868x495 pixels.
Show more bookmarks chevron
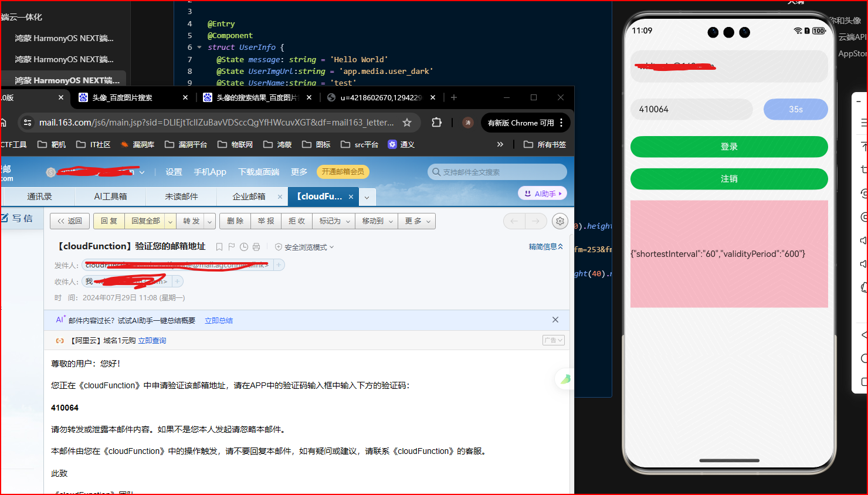point(500,144)
